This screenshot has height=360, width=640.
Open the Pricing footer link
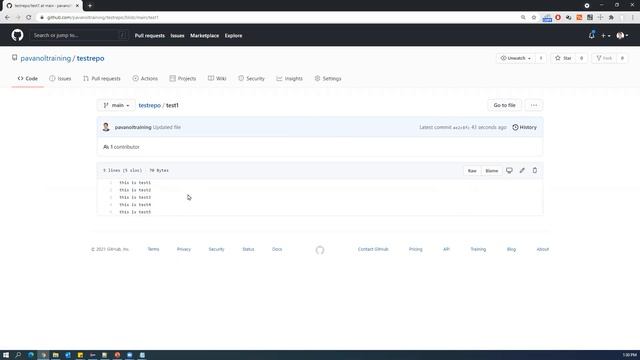tap(416, 249)
